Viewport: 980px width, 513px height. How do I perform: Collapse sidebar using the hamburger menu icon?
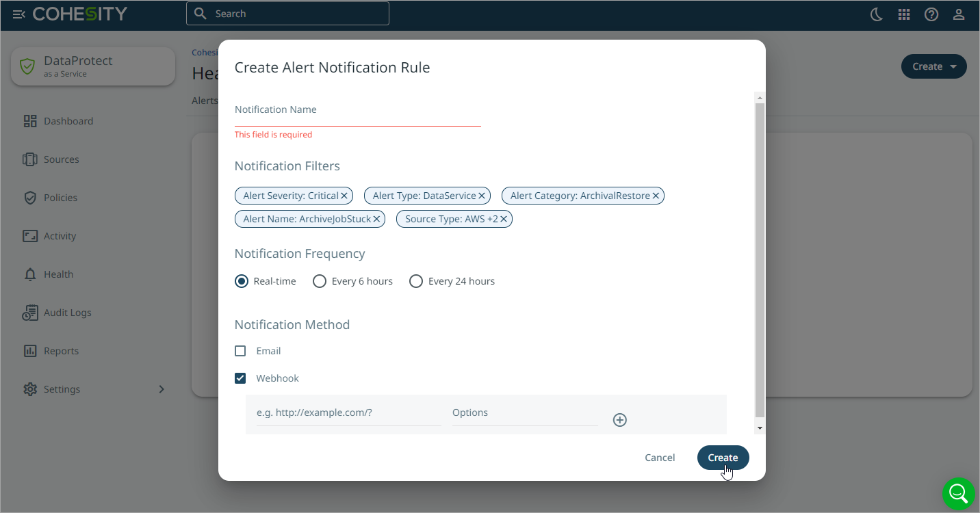pos(18,14)
